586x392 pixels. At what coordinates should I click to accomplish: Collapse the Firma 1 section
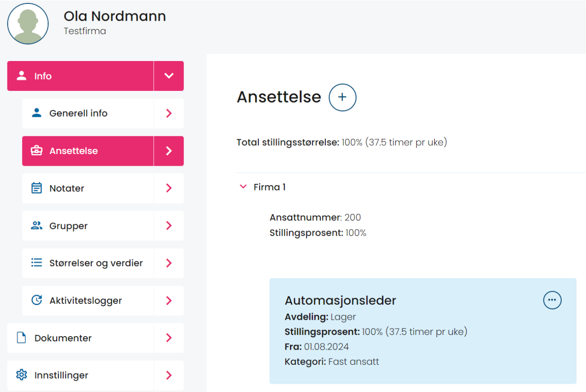pyautogui.click(x=243, y=186)
